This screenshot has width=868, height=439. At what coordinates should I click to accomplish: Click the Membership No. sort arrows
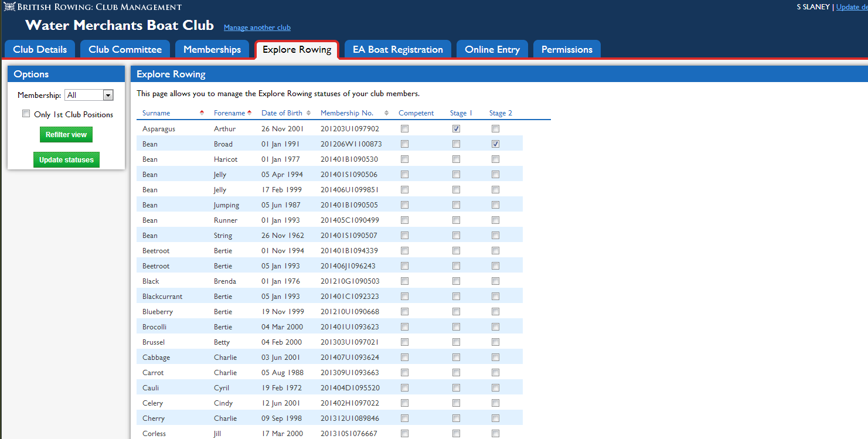(386, 113)
